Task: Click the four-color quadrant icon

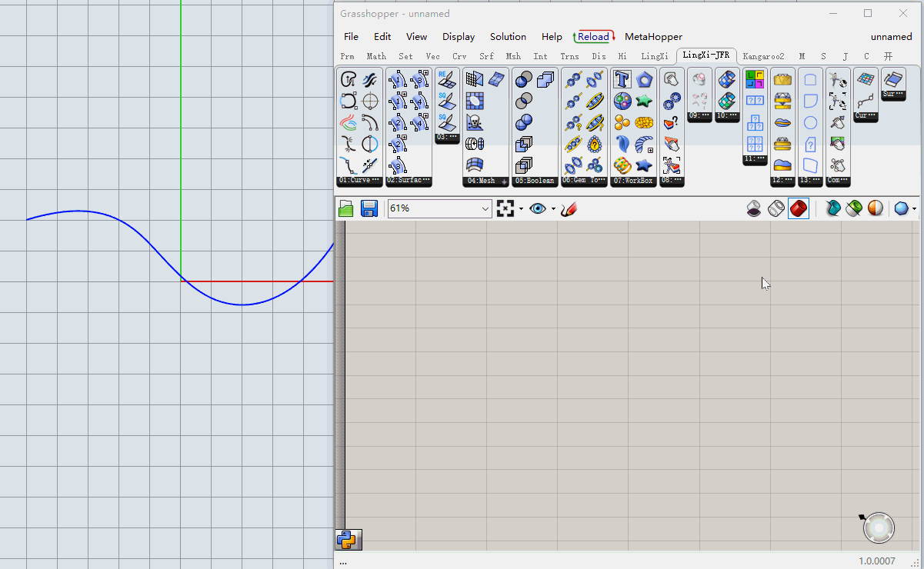Action: point(755,79)
